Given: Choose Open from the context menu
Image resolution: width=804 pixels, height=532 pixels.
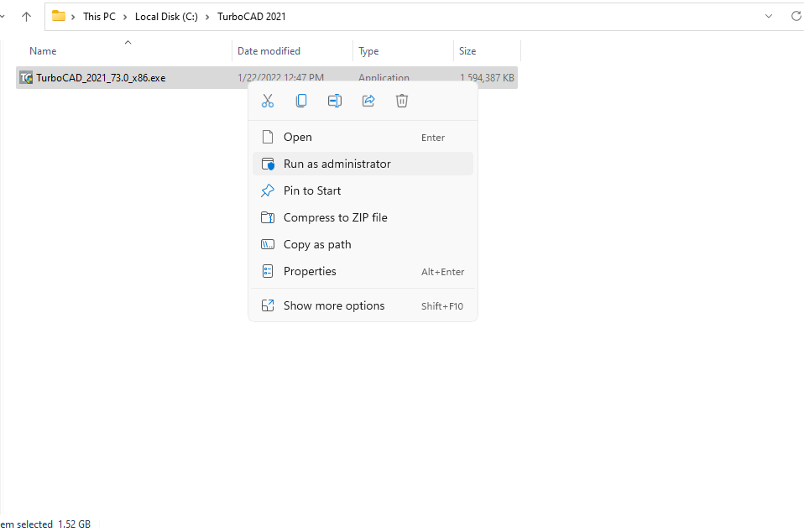Looking at the screenshot, I should (363, 138).
